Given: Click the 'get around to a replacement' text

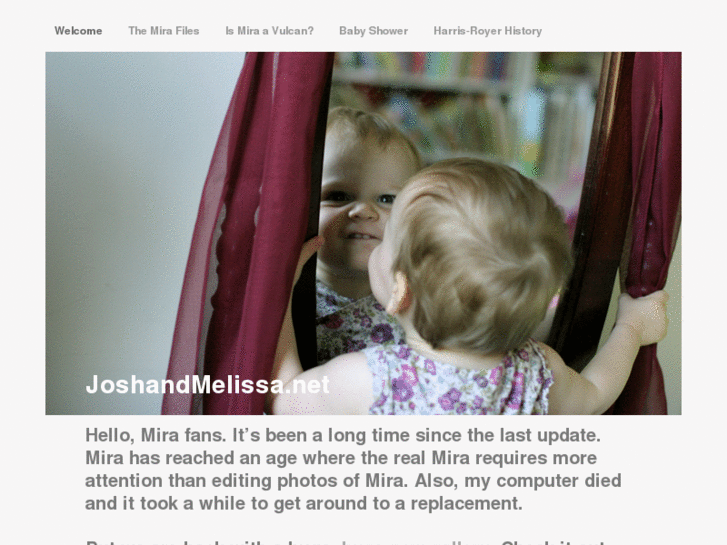Looking at the screenshot, I should pos(398,503).
